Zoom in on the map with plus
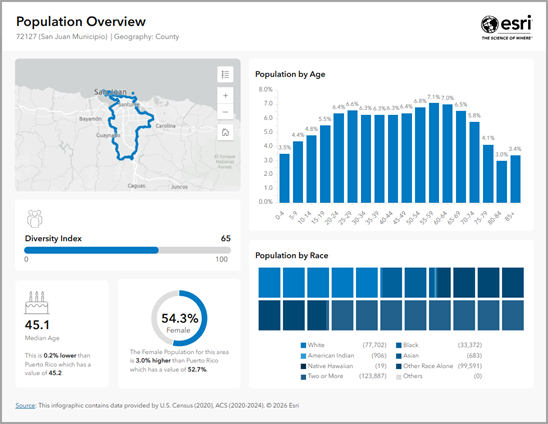 click(225, 95)
